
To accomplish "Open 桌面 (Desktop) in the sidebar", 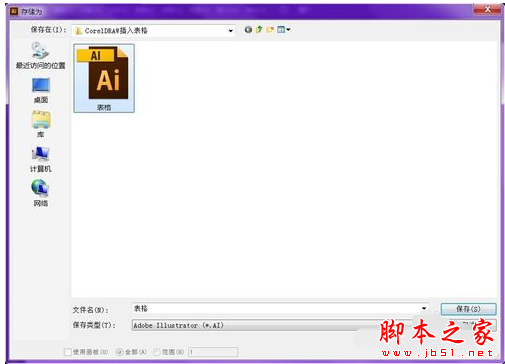I will pos(41,90).
